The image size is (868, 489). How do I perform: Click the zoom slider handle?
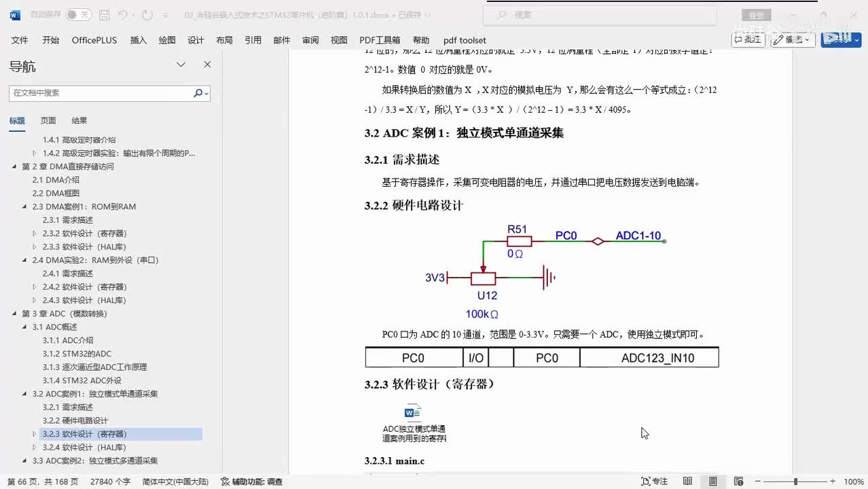click(x=795, y=482)
